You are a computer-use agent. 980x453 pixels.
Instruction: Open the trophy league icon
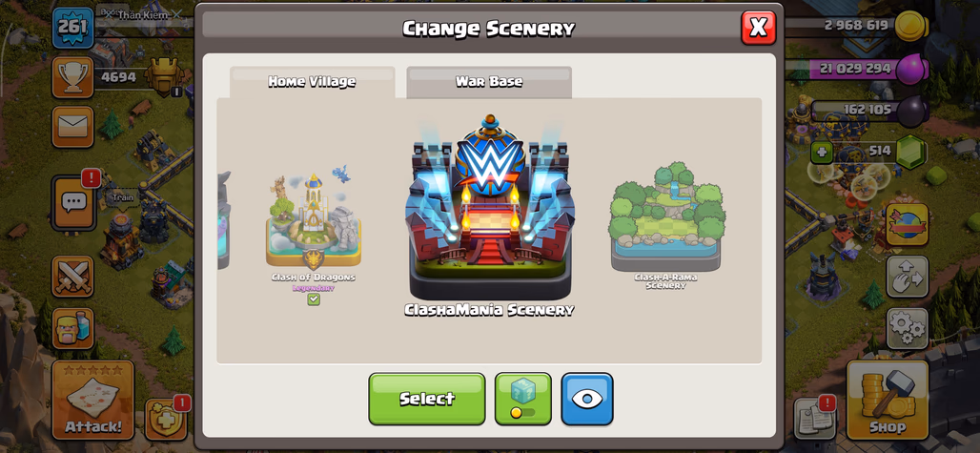[x=72, y=77]
